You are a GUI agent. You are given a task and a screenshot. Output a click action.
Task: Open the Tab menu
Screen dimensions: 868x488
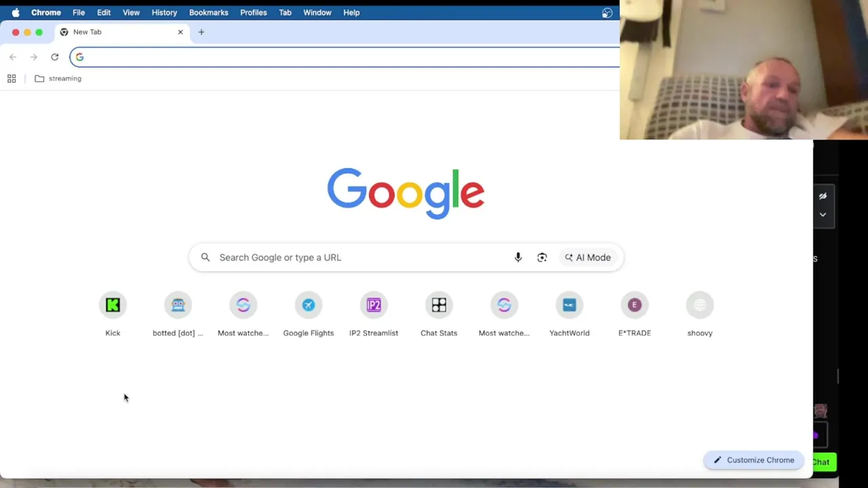(x=285, y=12)
